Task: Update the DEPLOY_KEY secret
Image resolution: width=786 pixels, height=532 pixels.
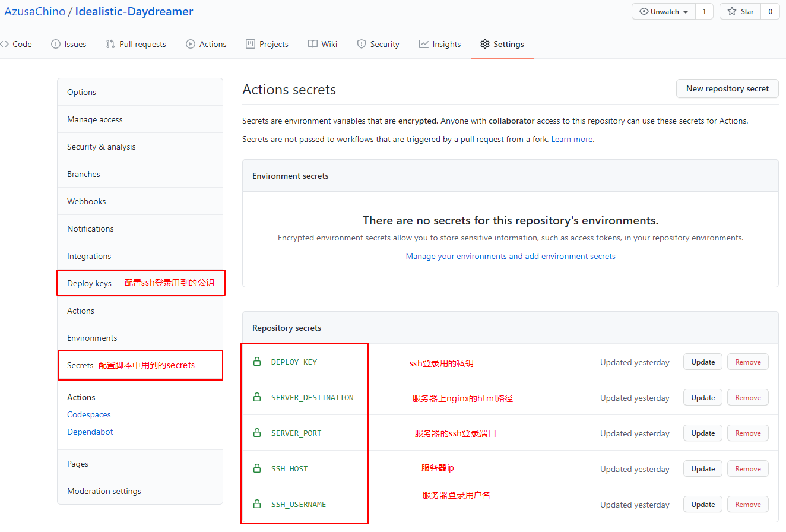Action: 703,362
